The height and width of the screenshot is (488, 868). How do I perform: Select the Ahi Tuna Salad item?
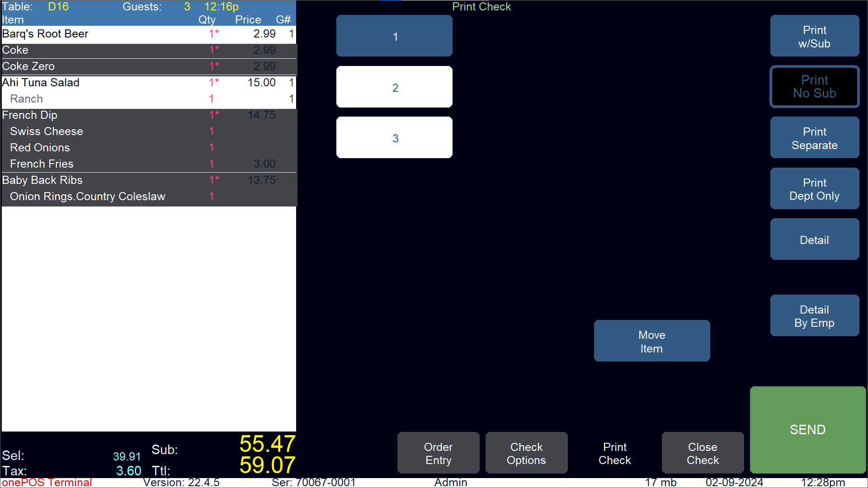click(x=148, y=83)
